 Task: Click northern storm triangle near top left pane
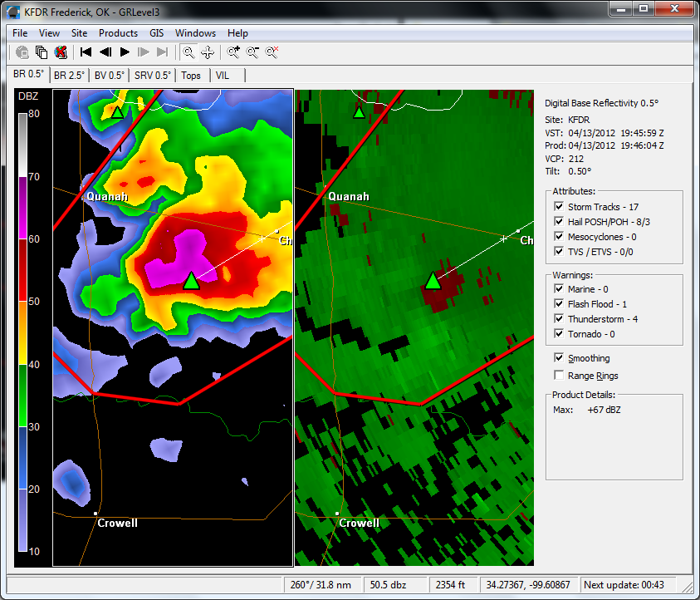(x=117, y=112)
